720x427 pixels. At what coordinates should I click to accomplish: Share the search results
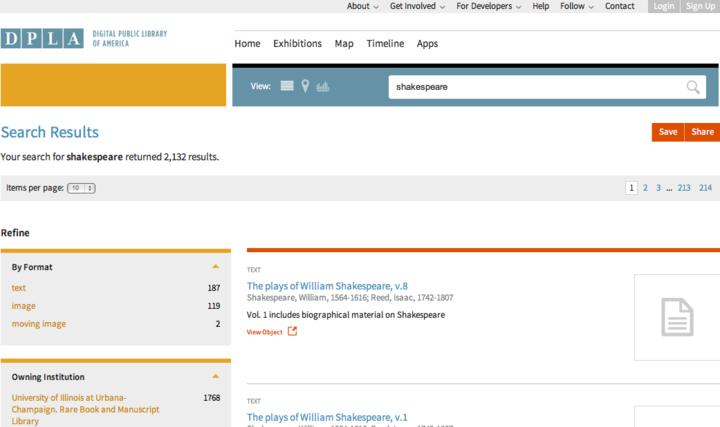703,132
